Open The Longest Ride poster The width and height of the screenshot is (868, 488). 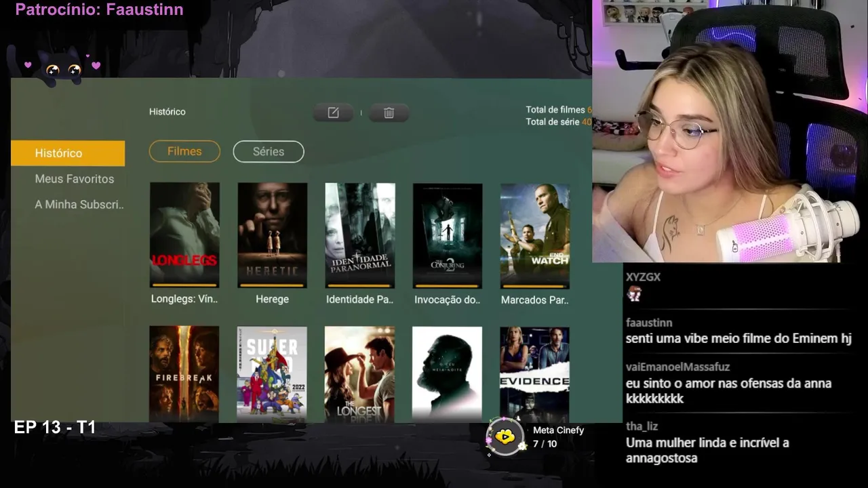click(359, 374)
